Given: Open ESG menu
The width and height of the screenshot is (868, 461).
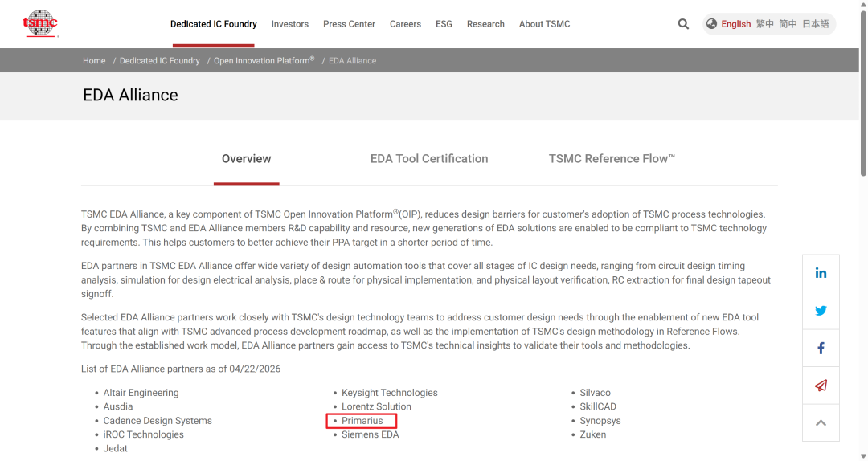Looking at the screenshot, I should [444, 24].
